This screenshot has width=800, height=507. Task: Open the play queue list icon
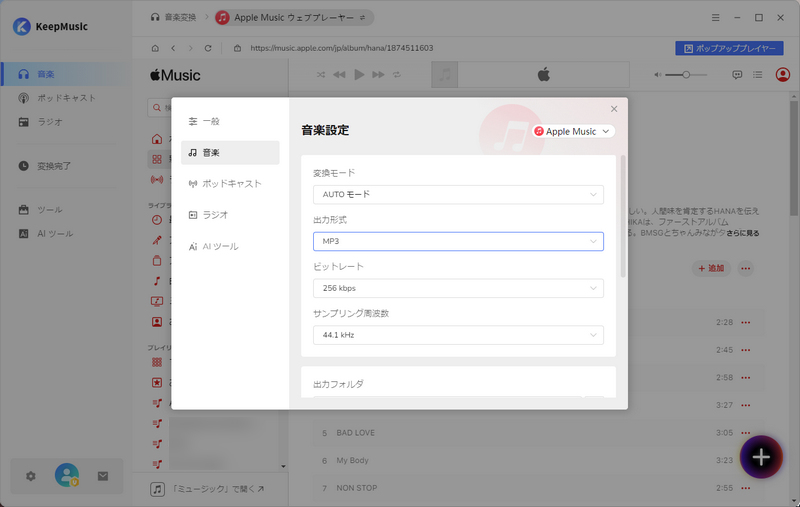pos(758,75)
